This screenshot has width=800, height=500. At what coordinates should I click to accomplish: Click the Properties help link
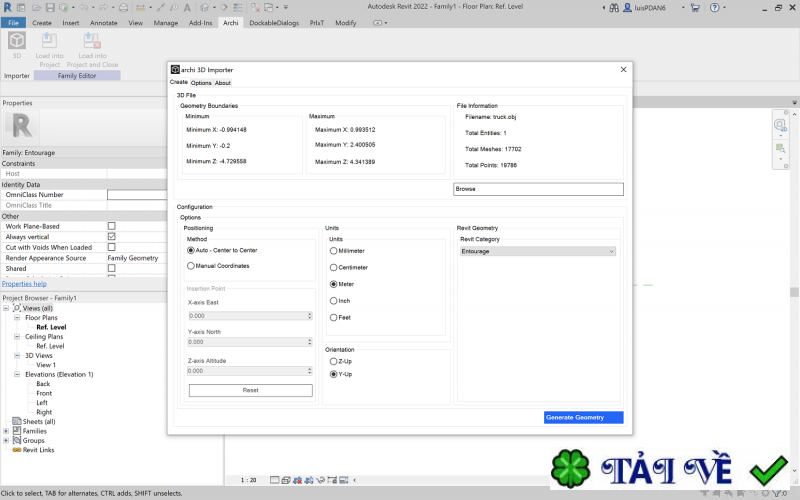(x=24, y=284)
